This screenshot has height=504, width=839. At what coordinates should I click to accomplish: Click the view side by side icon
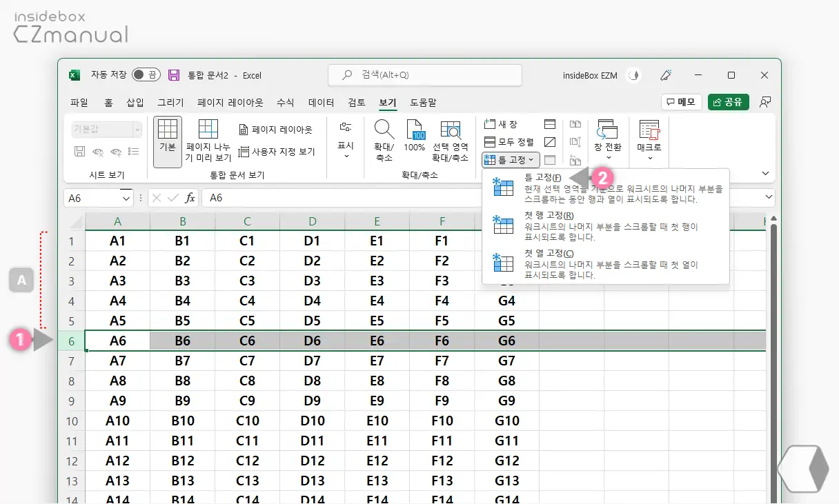[x=575, y=124]
